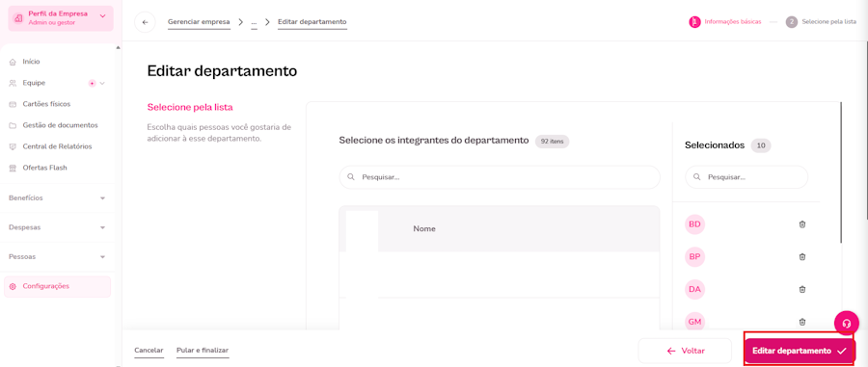Click the Ofertas Flash store icon
The image size is (868, 367).
point(13,168)
